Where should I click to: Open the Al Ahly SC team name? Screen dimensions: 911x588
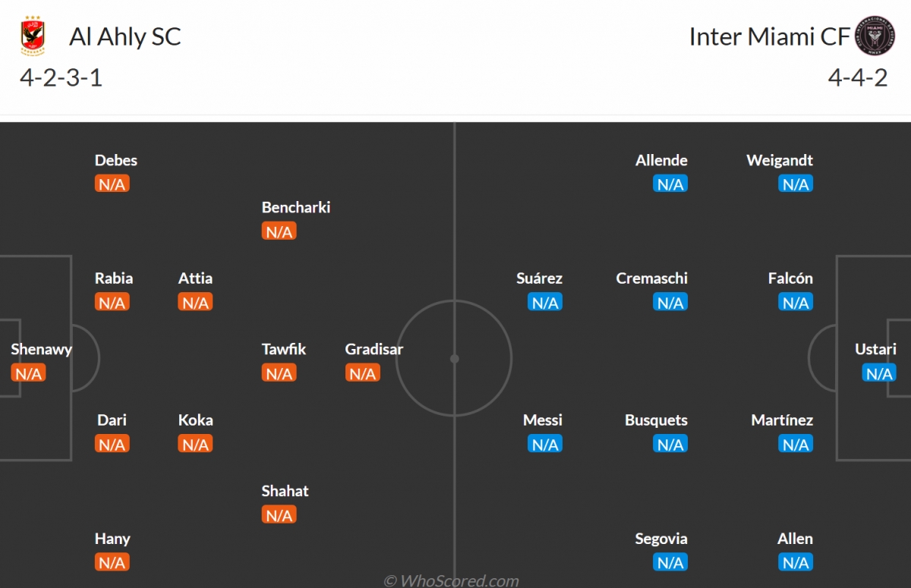coord(125,36)
